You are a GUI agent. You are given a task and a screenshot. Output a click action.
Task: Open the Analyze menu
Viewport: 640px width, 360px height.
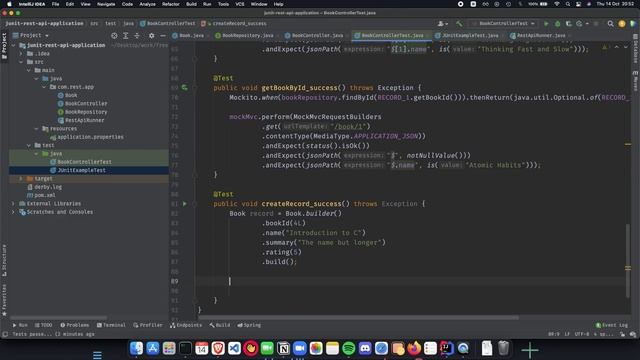click(147, 4)
